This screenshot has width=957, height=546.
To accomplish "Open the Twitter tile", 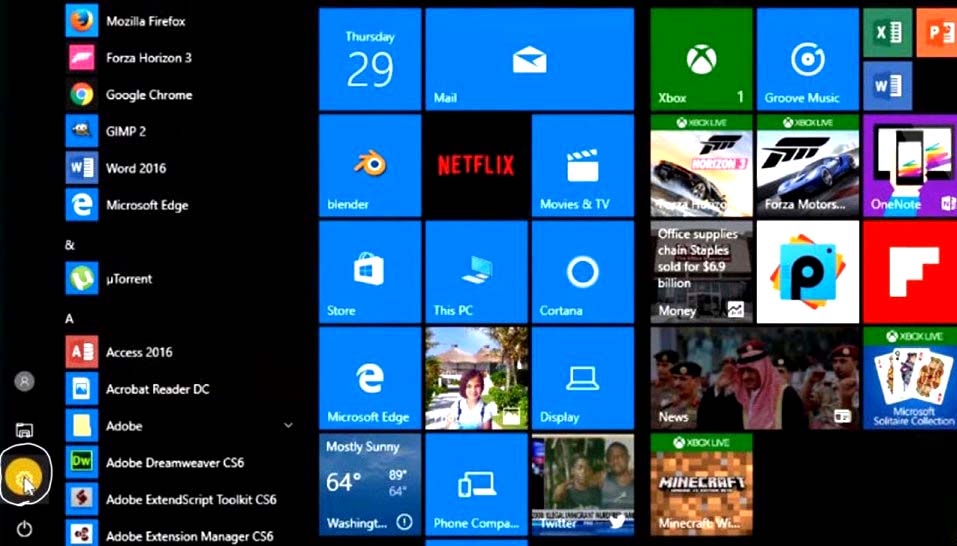I will [x=583, y=484].
